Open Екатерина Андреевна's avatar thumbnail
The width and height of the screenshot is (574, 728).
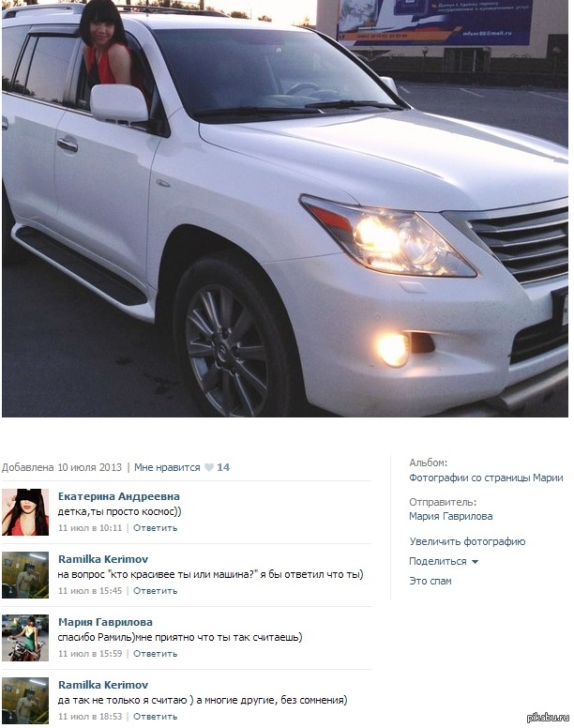[x=25, y=512]
